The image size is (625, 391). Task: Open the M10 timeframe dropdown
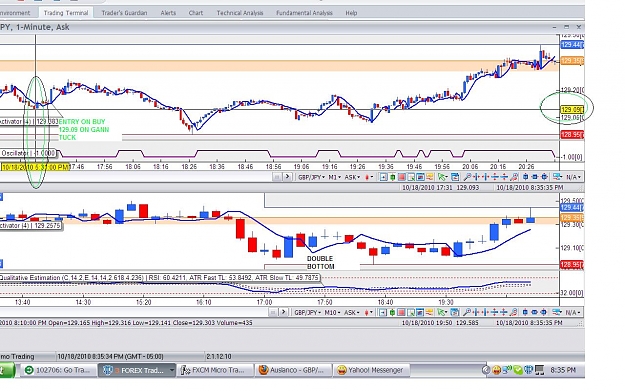(332, 312)
